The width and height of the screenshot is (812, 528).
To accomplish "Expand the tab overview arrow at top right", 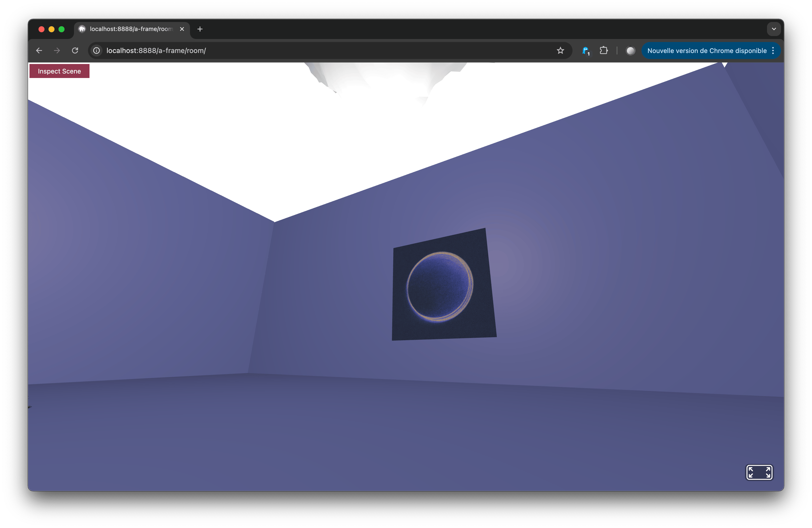I will (x=774, y=29).
